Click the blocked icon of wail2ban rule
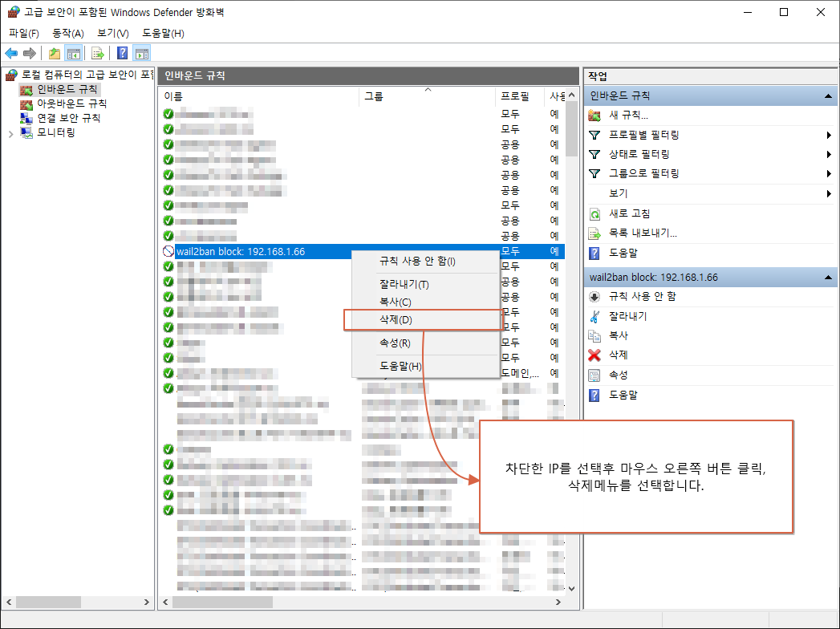The height and width of the screenshot is (629, 840). (x=168, y=251)
